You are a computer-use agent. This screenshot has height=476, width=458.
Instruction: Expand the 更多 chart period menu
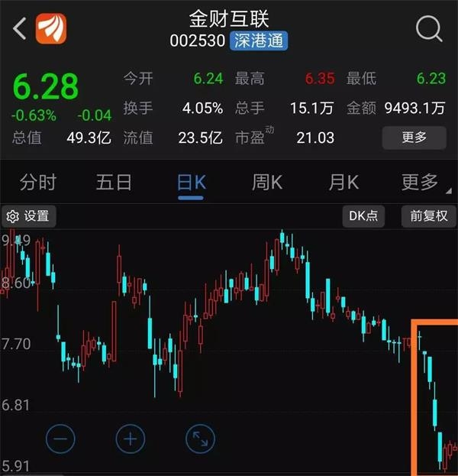420,183
